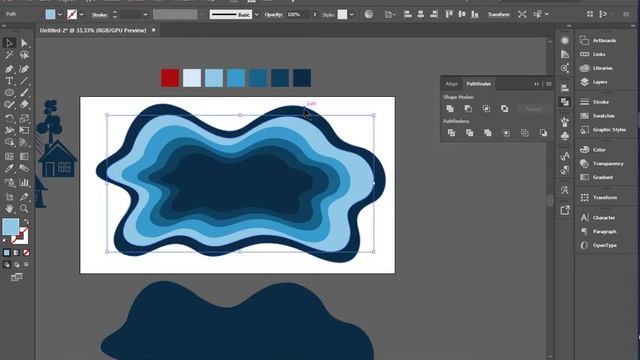Click the Outline pathfinder icon

[524, 133]
